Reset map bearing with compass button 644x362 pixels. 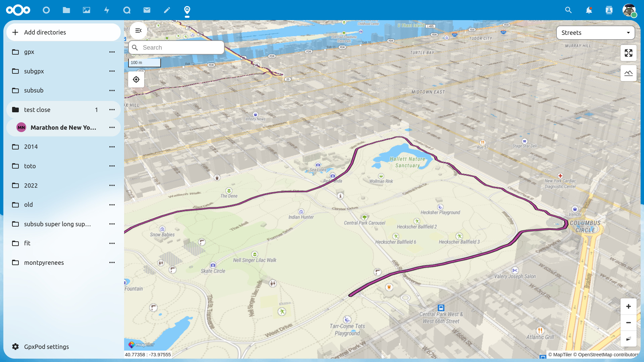click(628, 339)
